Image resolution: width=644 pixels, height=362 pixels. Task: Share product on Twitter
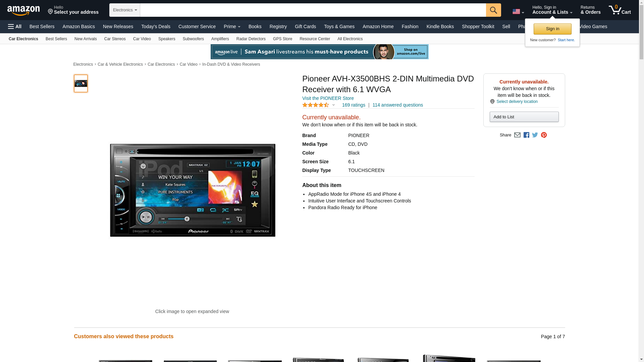click(535, 135)
